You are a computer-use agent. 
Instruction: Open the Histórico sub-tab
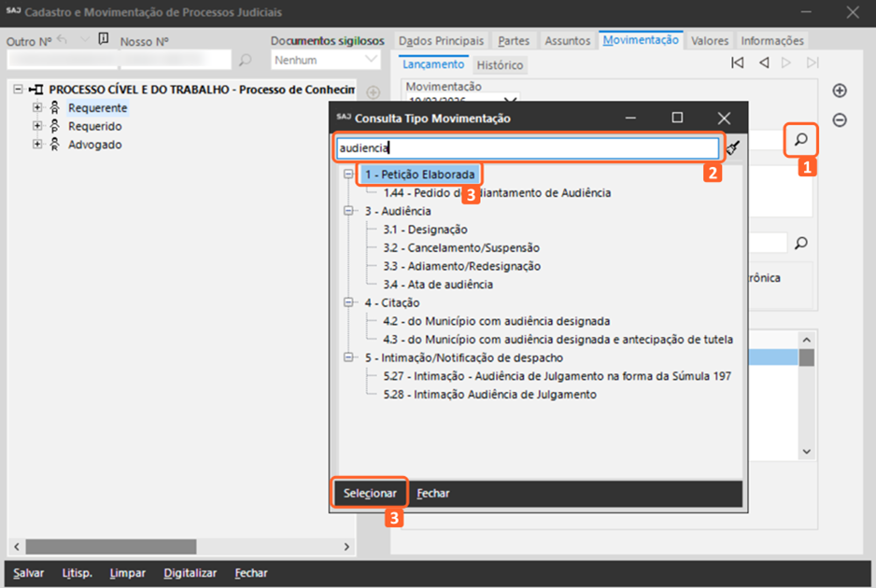[500, 65]
